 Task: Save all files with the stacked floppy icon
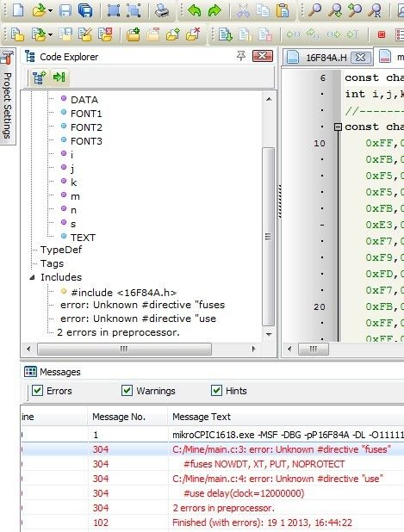(x=85, y=11)
